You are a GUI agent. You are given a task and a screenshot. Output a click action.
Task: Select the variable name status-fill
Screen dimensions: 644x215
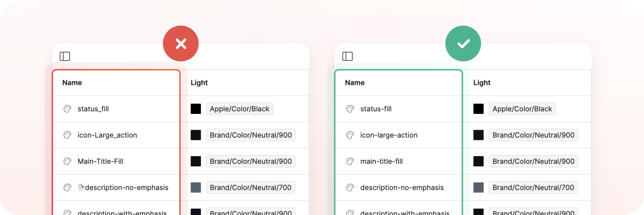pyautogui.click(x=376, y=109)
